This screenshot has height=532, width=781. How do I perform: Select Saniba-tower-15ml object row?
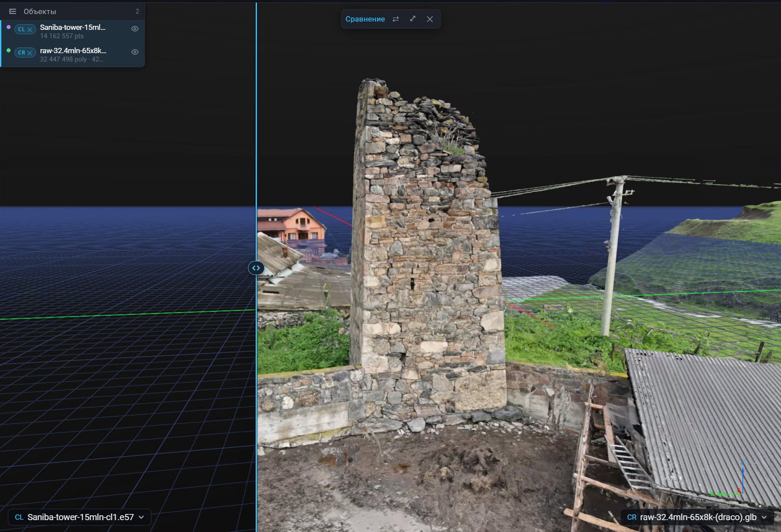(x=73, y=31)
